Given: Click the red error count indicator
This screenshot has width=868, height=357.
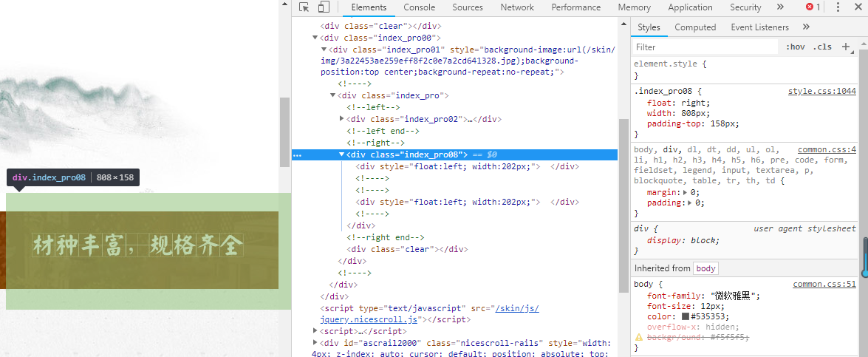Looking at the screenshot, I should (x=813, y=7).
